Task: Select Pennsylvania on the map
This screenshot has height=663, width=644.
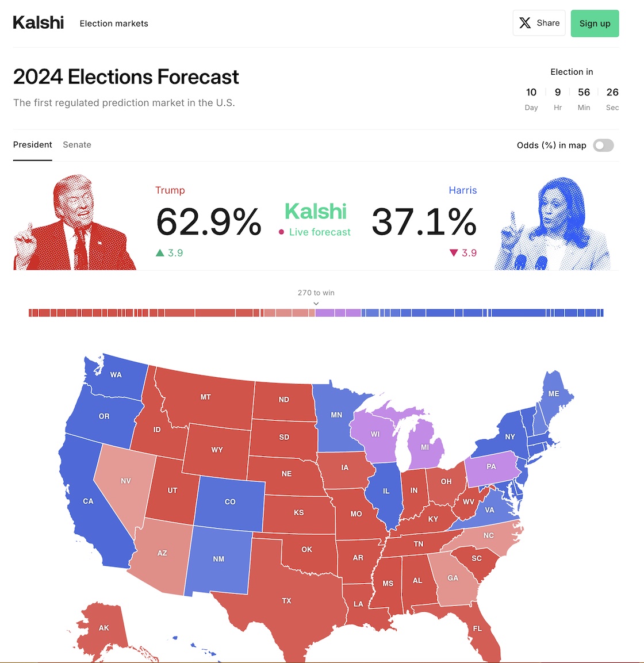Action: tap(491, 466)
